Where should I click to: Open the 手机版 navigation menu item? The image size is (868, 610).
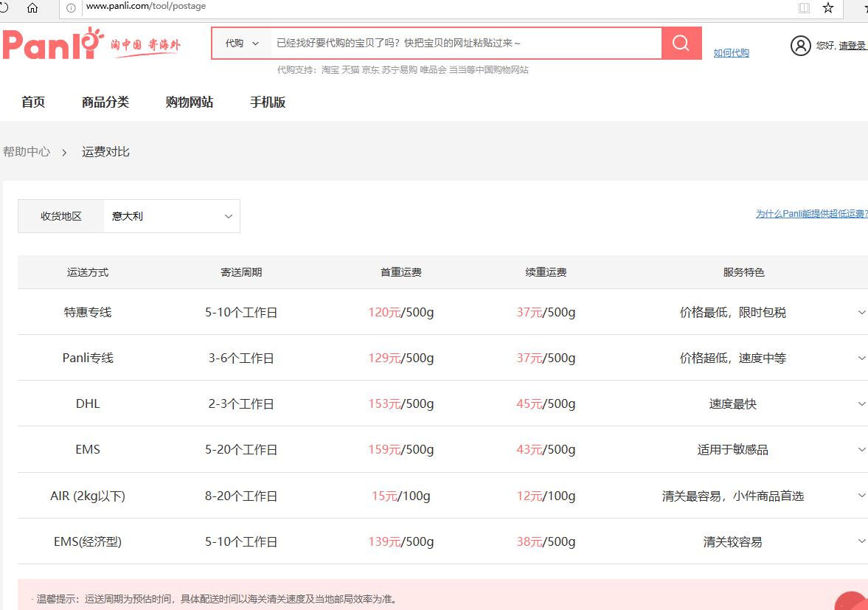coord(268,103)
